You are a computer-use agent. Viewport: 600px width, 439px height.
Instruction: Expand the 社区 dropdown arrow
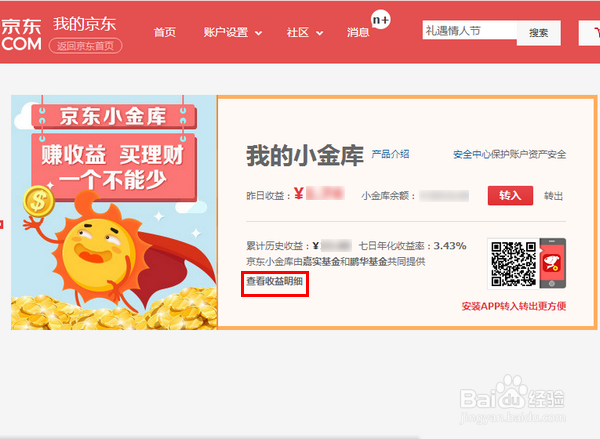(x=320, y=33)
